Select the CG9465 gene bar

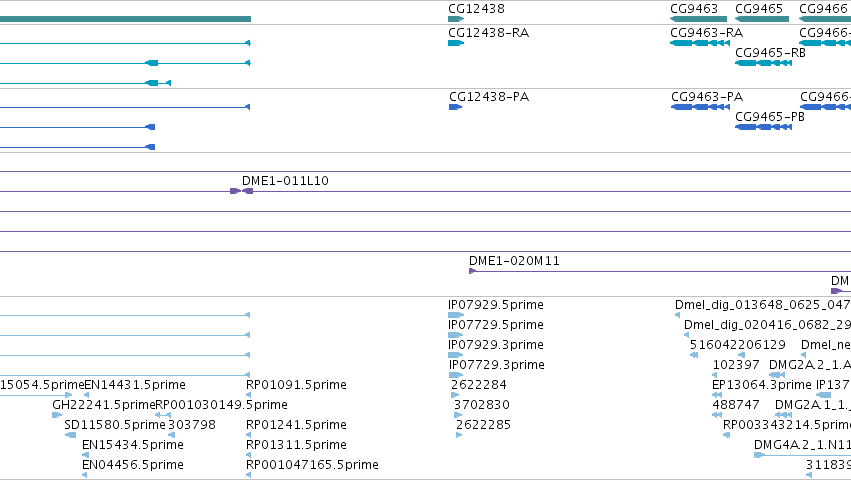click(x=762, y=19)
